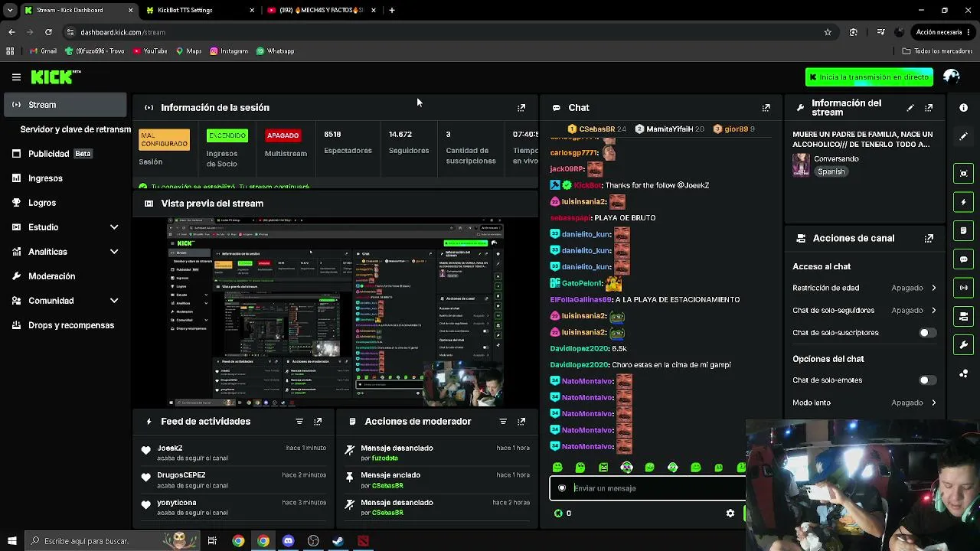
Task: Click the pencil icon in right rail
Action: click(963, 136)
